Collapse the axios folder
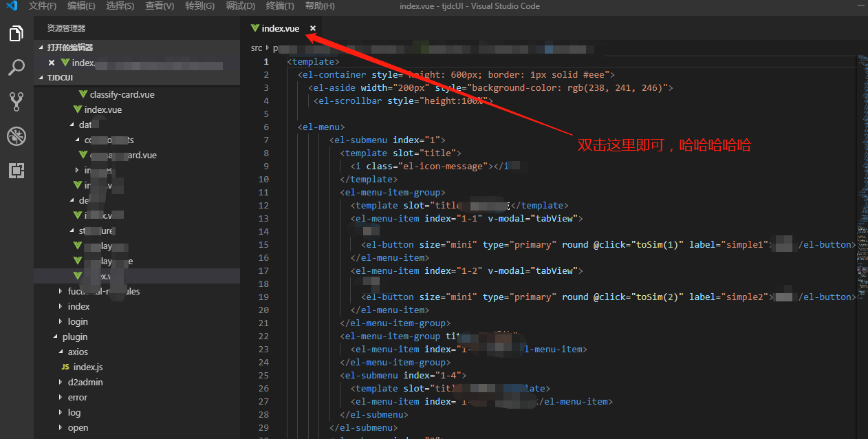This screenshot has height=439, width=868. [137, 352]
